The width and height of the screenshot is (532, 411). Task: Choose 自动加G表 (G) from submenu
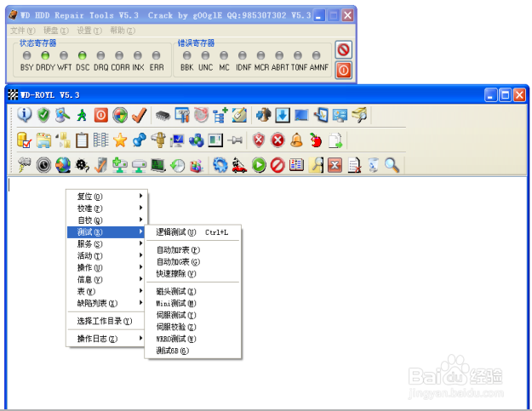tap(192, 262)
